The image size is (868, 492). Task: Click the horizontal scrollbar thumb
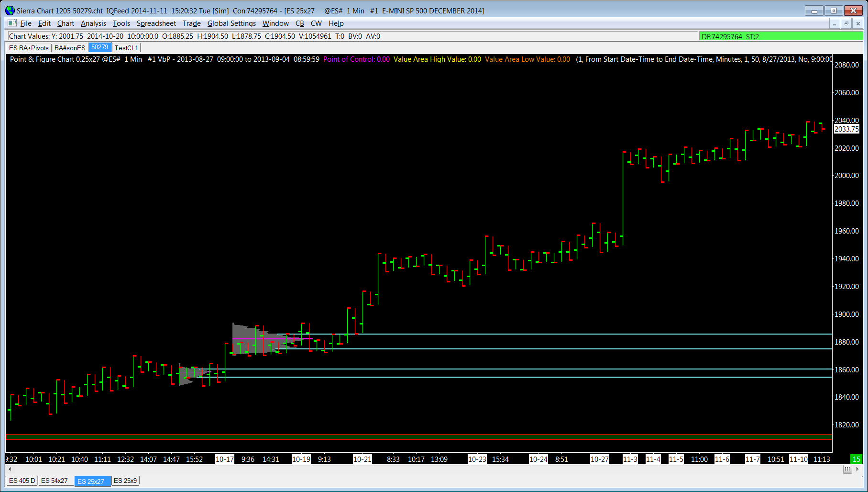point(847,469)
